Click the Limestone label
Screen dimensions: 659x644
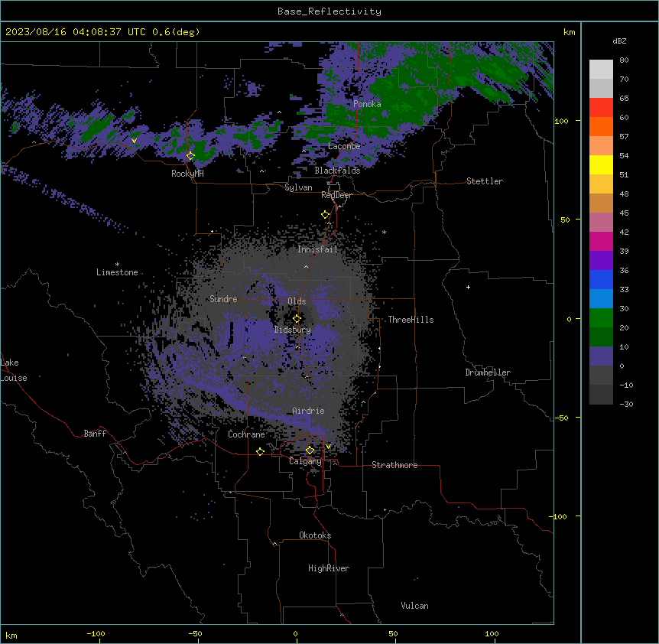(x=117, y=272)
